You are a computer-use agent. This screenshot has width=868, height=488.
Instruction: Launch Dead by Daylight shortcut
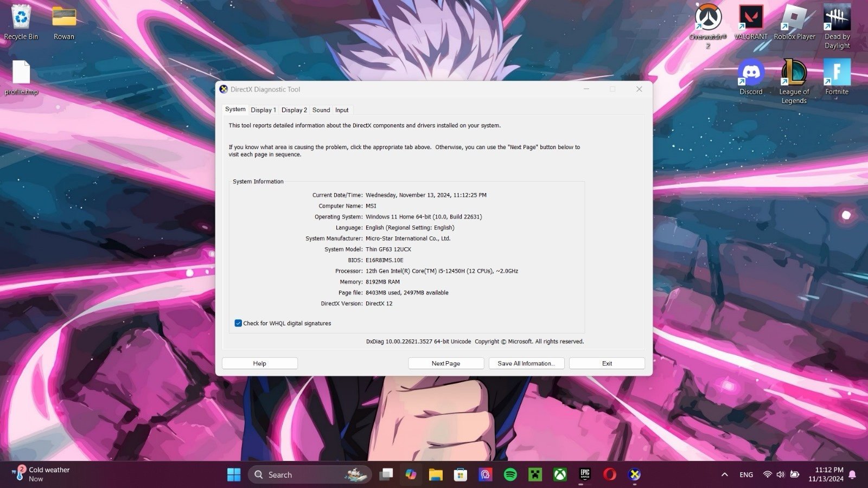[x=837, y=26]
